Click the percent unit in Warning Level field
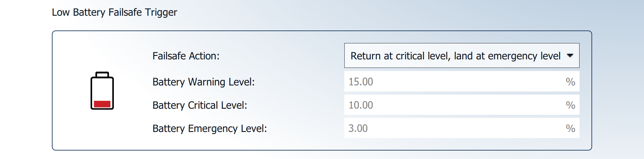Viewport: 644px width, 159px height. coord(570,82)
